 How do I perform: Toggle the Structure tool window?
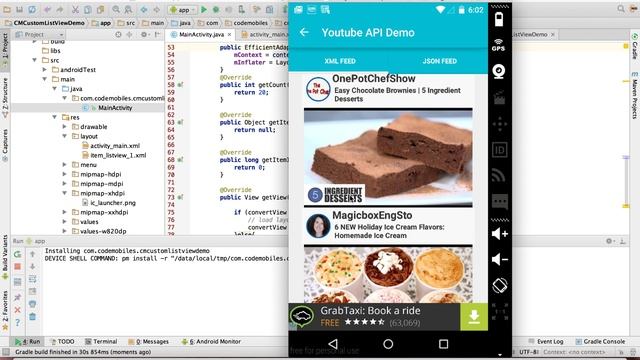coord(5,98)
